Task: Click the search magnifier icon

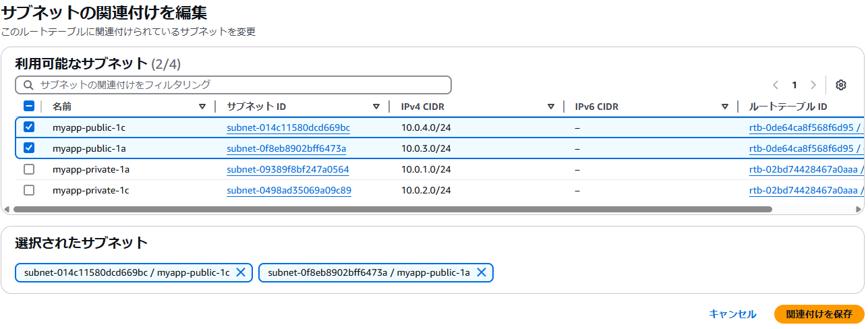Action: (28, 85)
